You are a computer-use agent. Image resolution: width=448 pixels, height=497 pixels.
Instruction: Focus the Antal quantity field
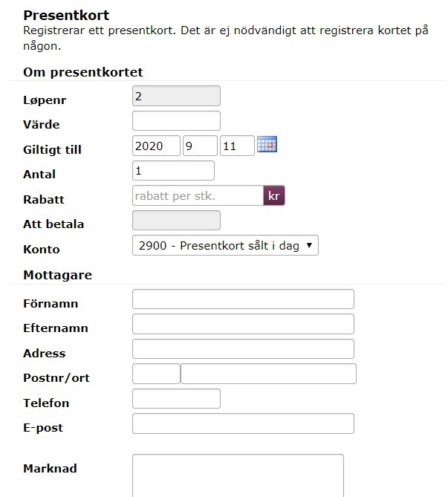[173, 171]
